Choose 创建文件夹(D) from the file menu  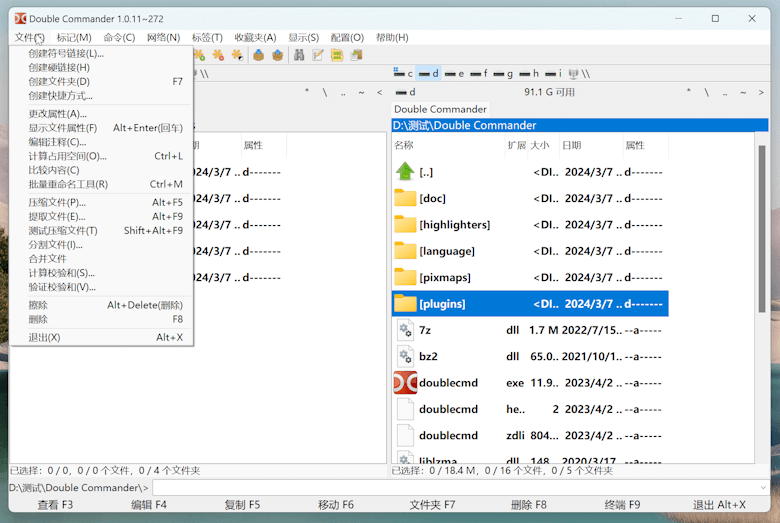[x=101, y=81]
